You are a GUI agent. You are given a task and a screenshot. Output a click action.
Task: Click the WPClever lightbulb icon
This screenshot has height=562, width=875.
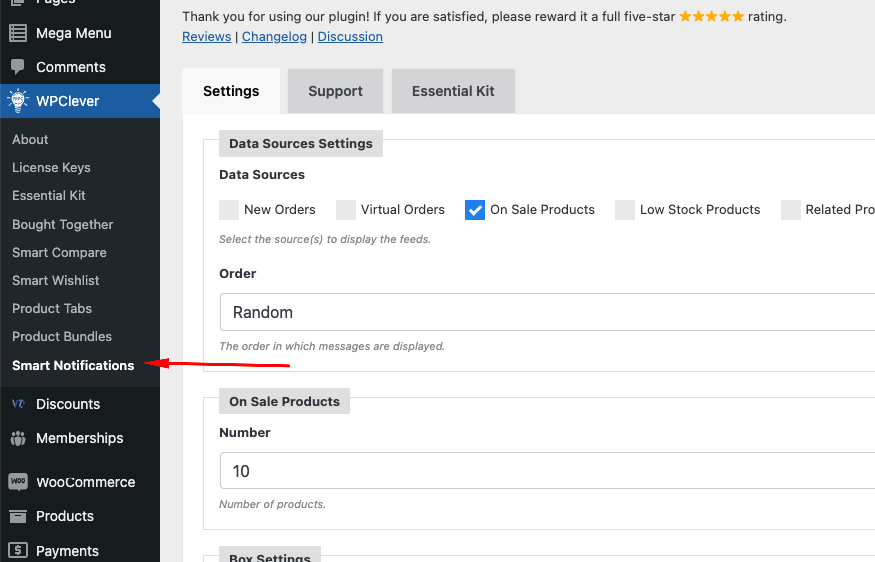coord(18,101)
